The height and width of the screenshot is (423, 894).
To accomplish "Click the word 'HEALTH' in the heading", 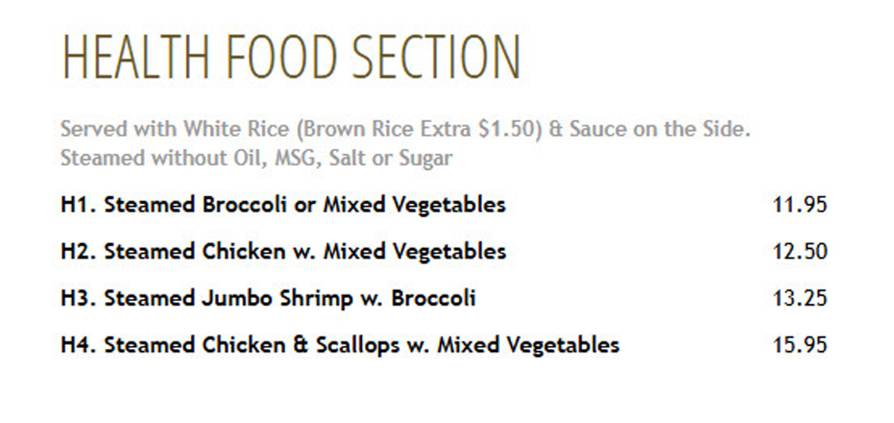I will (x=136, y=57).
